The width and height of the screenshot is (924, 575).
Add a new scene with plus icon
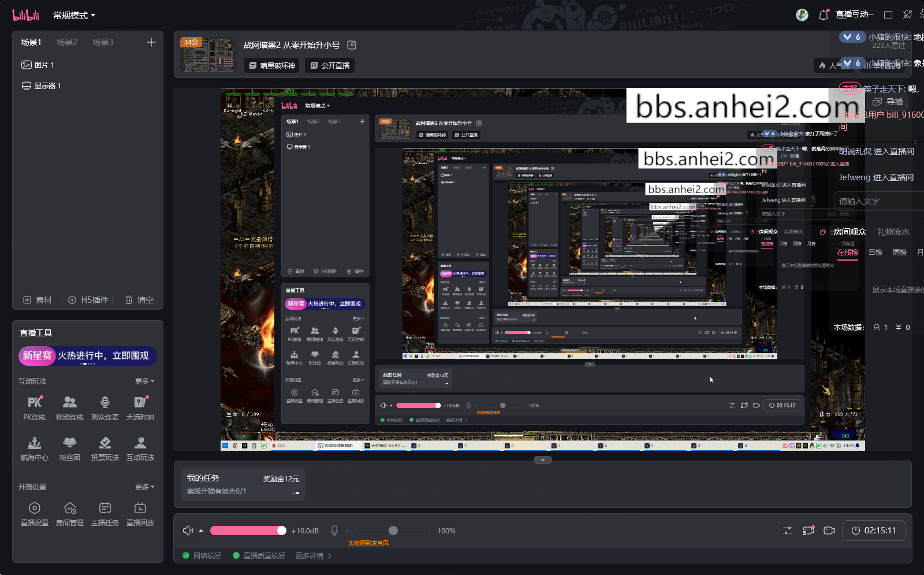(151, 42)
